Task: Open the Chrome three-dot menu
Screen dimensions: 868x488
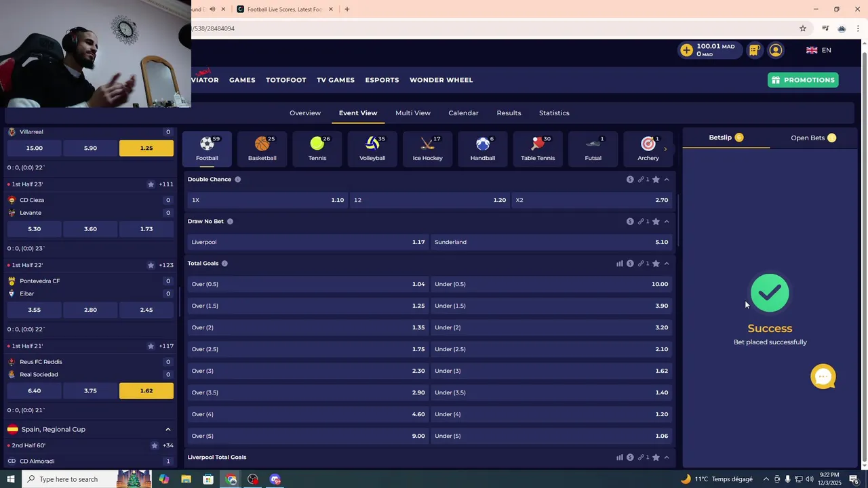Action: tap(858, 28)
